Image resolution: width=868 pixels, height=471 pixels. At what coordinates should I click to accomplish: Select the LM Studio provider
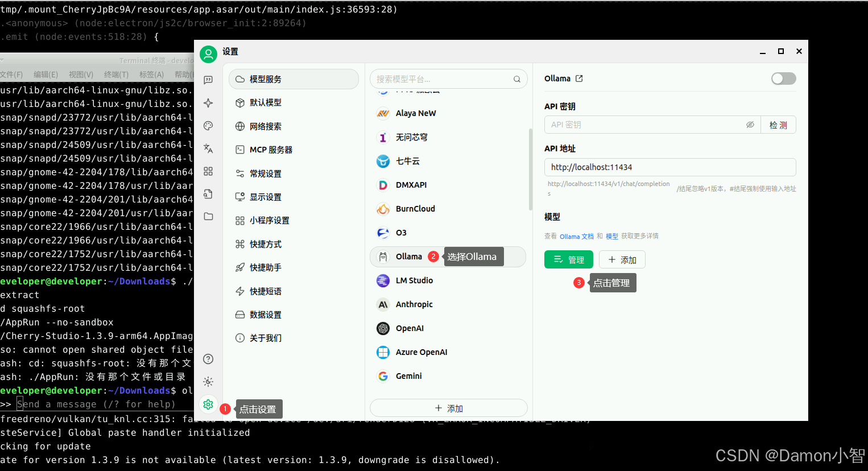click(448, 280)
